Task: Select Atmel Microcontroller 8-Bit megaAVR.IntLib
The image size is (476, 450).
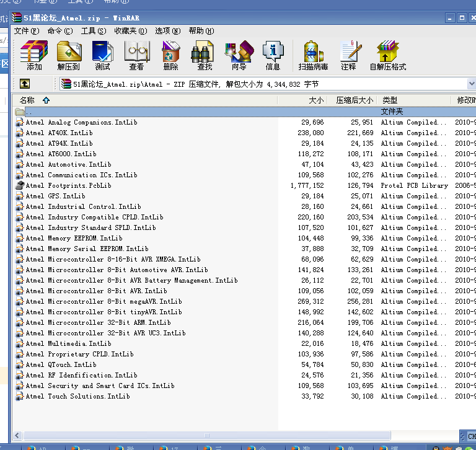Action: (104, 301)
